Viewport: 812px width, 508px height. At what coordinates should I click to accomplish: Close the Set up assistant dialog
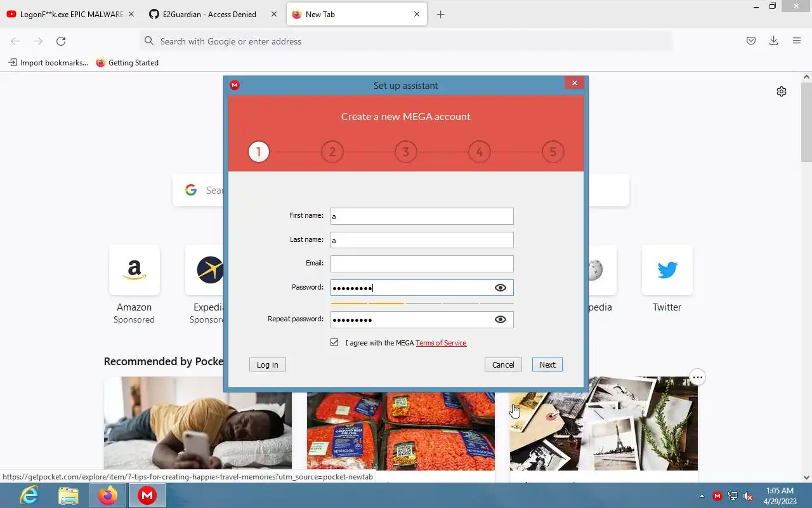point(574,83)
